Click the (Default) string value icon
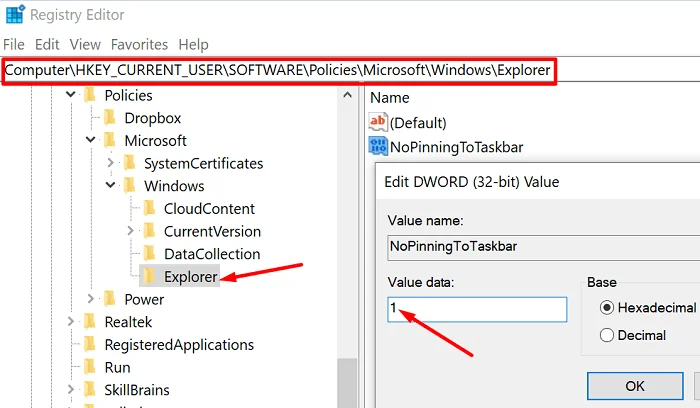The image size is (700, 408). [x=379, y=122]
